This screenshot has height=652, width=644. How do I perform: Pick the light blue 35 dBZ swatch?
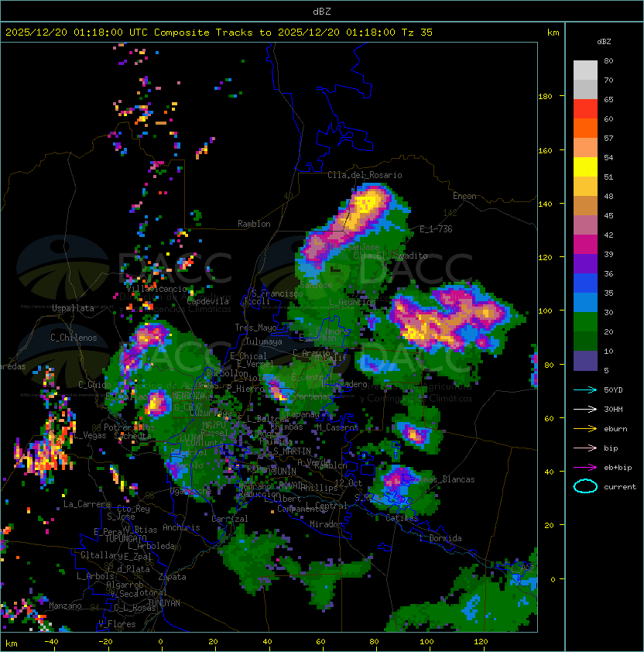(x=585, y=302)
